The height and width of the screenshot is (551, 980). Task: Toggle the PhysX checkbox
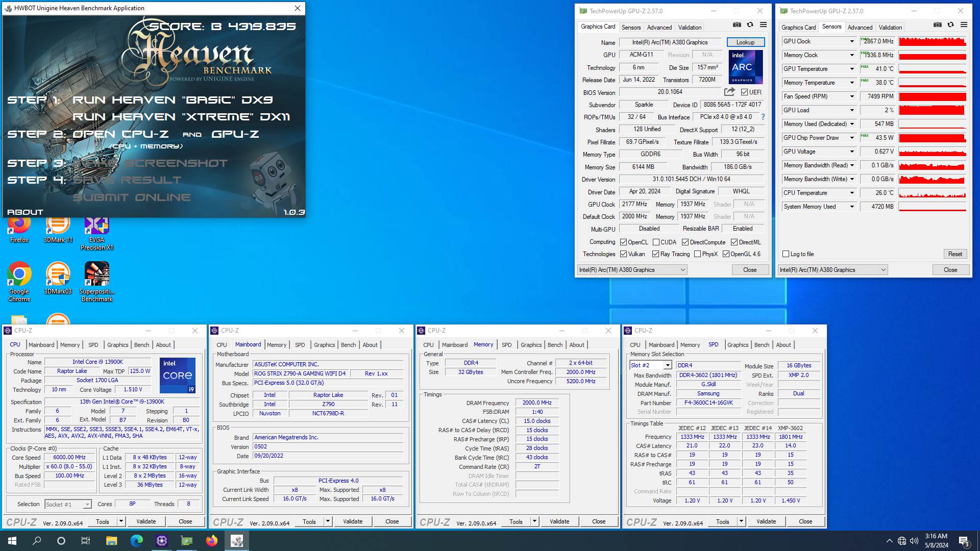tap(697, 254)
